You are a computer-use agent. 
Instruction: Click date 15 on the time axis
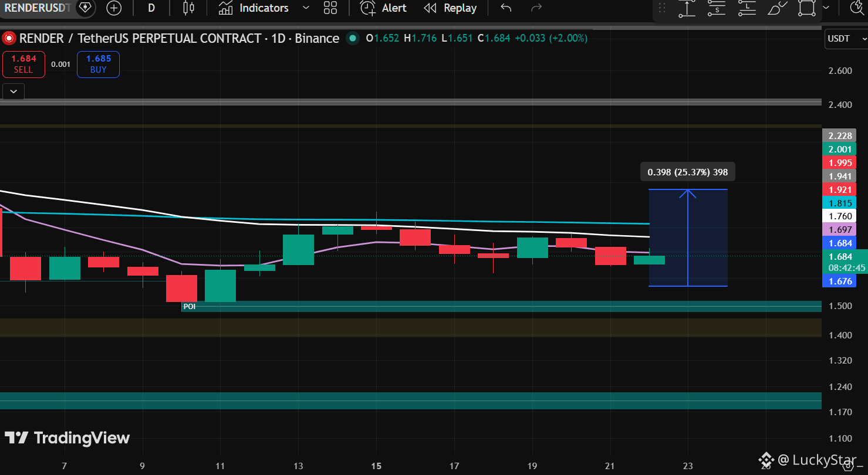point(376,466)
